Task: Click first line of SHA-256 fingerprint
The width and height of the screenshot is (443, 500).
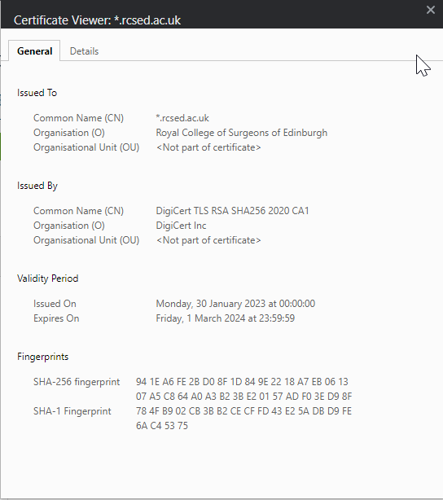Action: (242, 381)
